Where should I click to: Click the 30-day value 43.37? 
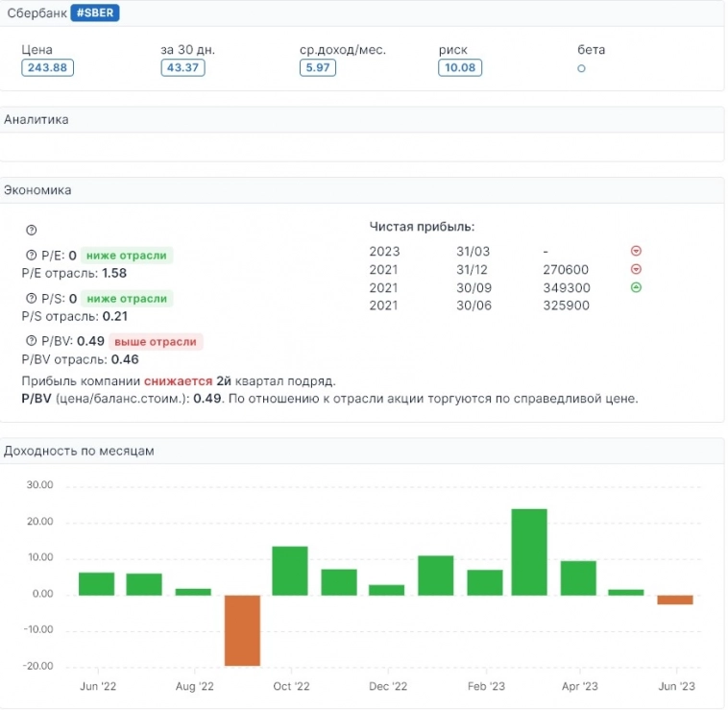[x=182, y=67]
